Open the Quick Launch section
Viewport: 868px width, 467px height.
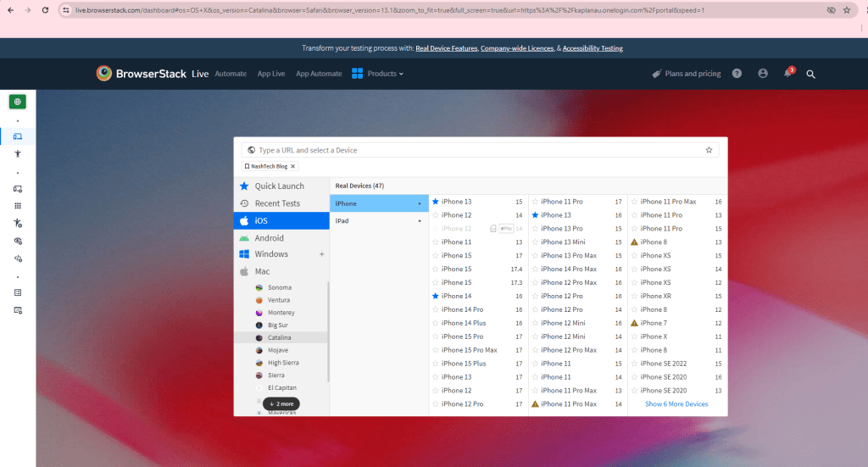(278, 186)
